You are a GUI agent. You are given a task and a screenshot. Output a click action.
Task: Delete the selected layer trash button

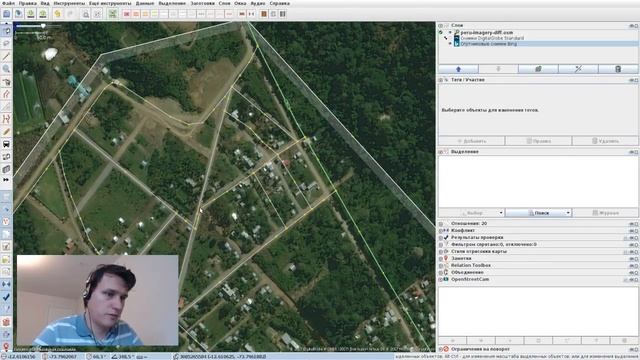point(618,69)
